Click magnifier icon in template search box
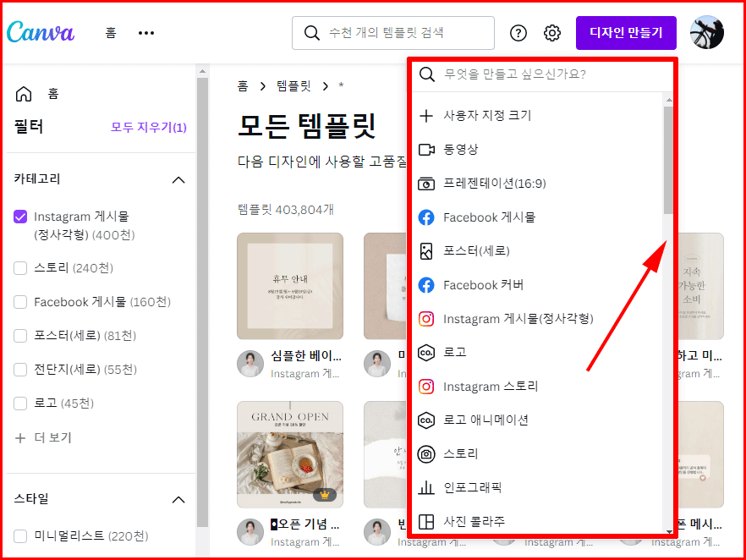 click(311, 33)
